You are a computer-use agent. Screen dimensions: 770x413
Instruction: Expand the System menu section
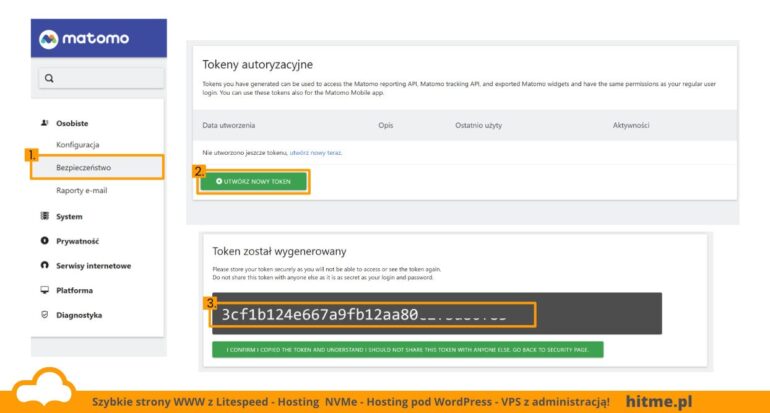pos(69,217)
